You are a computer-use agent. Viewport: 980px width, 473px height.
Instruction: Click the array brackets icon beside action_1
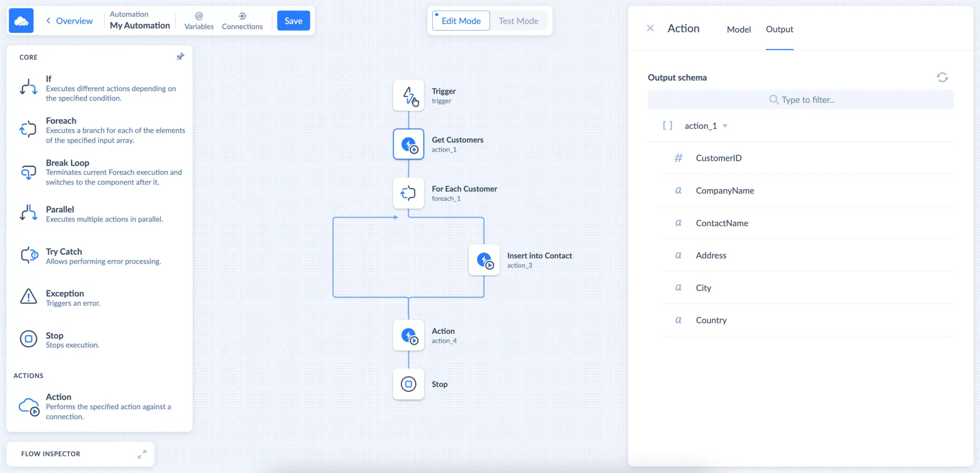tap(667, 126)
